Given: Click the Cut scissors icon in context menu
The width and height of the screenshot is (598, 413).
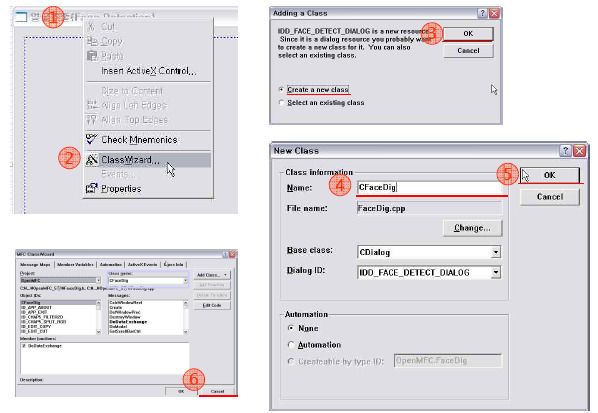Looking at the screenshot, I should (x=91, y=27).
